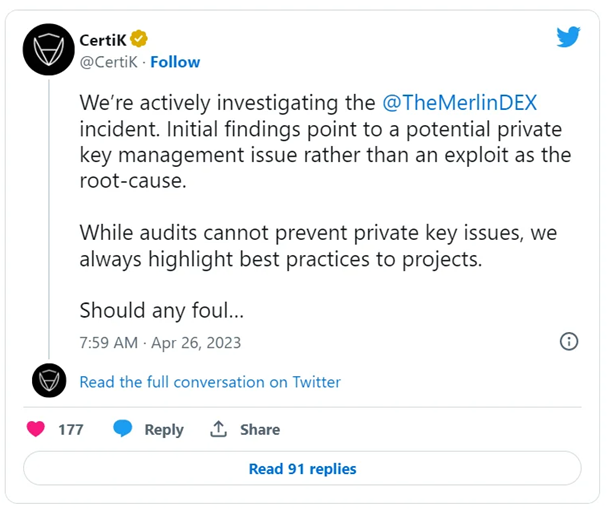Like the tweet with the heart icon
The height and width of the screenshot is (511, 608).
click(x=36, y=429)
